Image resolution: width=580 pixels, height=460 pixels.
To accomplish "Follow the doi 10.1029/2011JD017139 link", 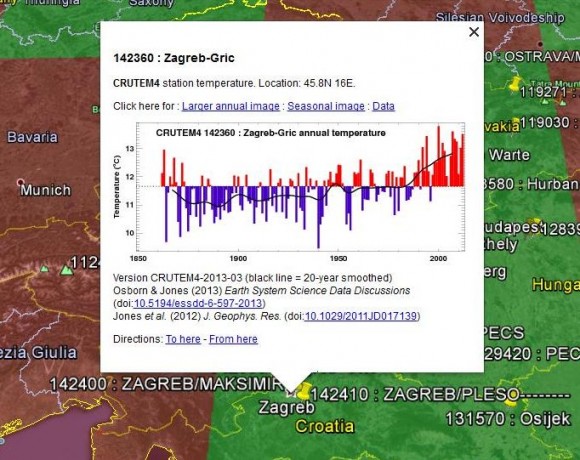I will pyautogui.click(x=361, y=316).
